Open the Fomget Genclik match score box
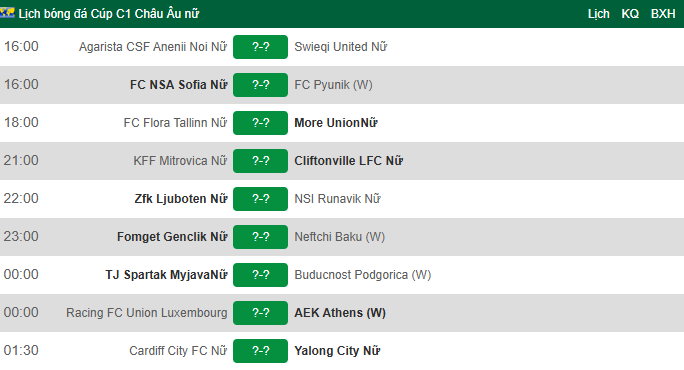This screenshot has width=684, height=370. coord(260,236)
